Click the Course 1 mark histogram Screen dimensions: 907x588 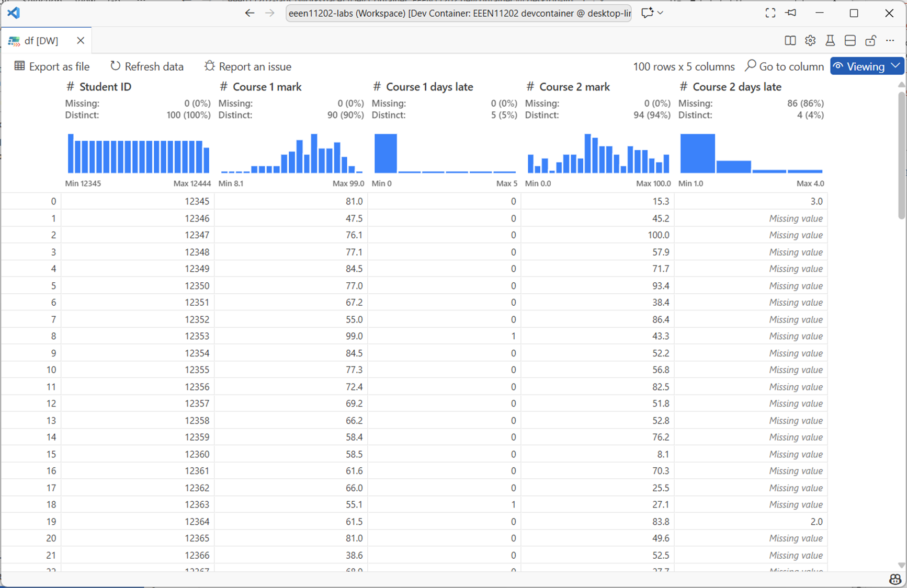[x=291, y=154]
